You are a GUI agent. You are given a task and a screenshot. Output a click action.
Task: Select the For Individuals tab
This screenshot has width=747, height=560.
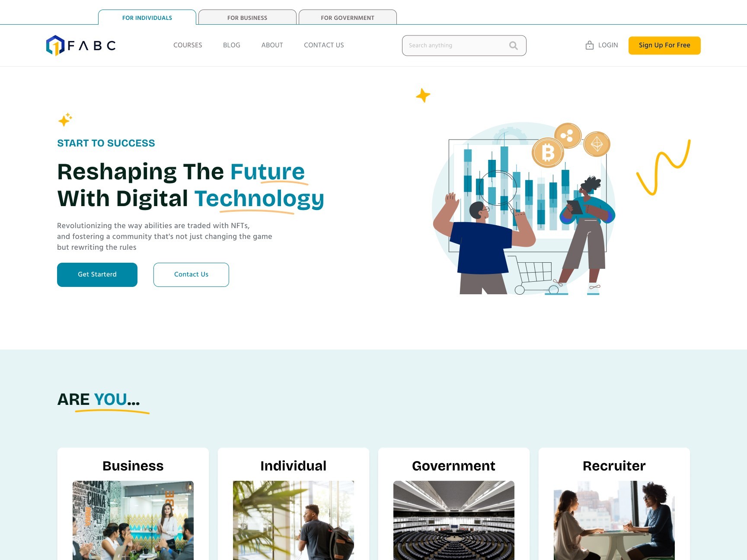point(147,17)
